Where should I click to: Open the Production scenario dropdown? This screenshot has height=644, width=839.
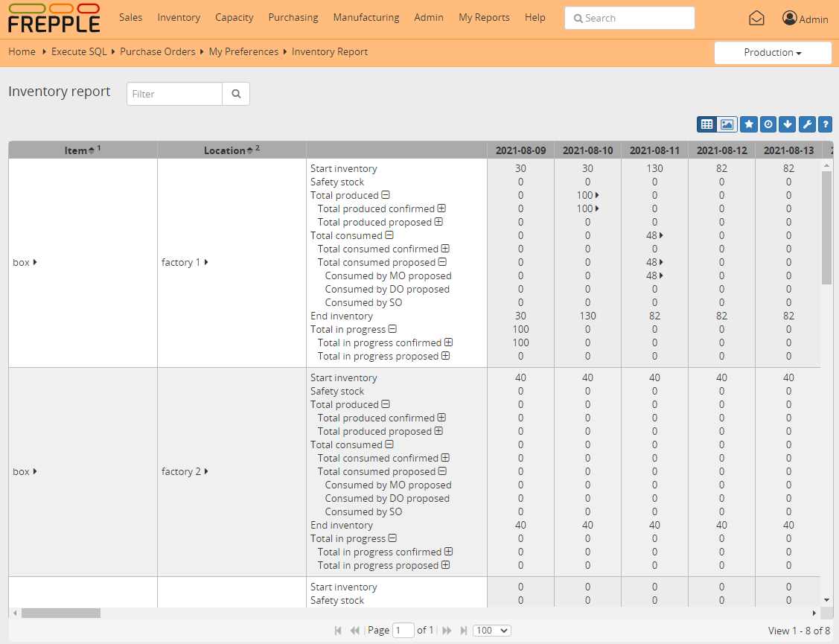[x=773, y=53]
